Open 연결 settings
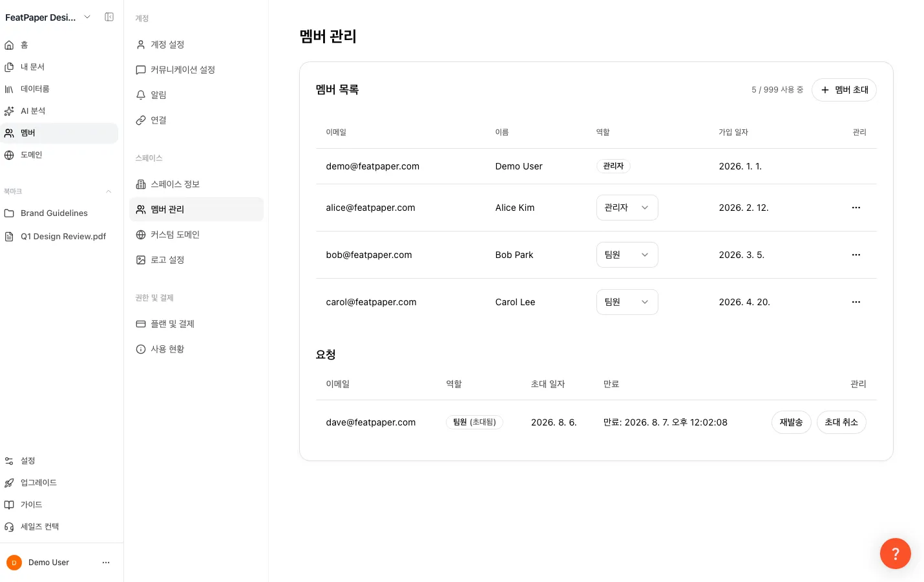Image resolution: width=924 pixels, height=582 pixels. [196, 120]
